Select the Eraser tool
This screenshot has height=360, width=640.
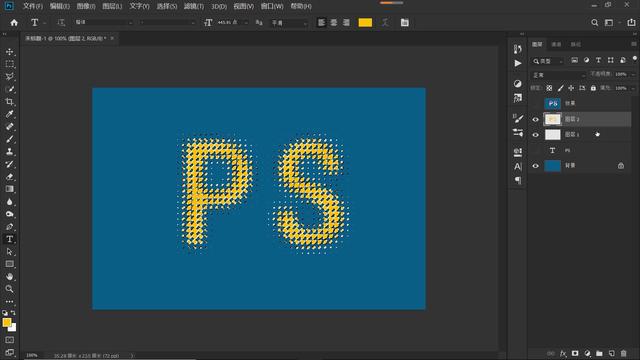(9, 177)
